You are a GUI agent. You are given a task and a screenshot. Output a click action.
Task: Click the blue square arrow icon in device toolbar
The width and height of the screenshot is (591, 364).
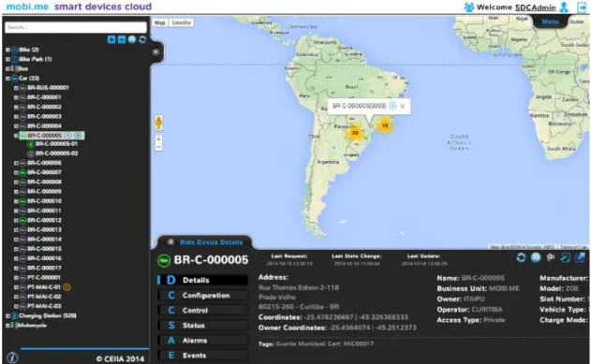pyautogui.click(x=566, y=257)
